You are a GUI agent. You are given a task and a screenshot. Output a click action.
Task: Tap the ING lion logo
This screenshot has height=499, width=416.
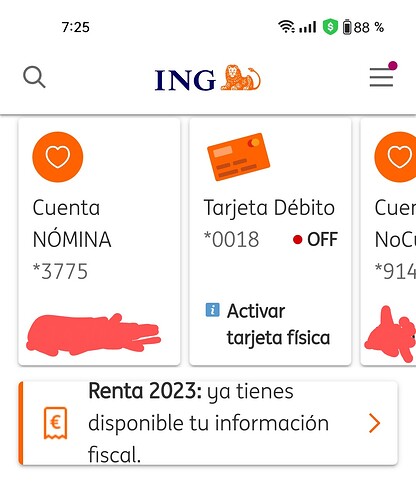point(208,78)
